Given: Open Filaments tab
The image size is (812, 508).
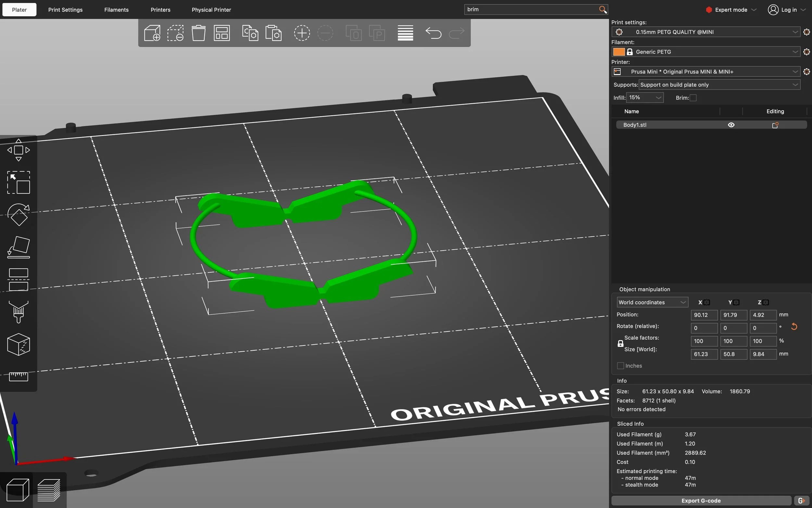Looking at the screenshot, I should coord(117,10).
